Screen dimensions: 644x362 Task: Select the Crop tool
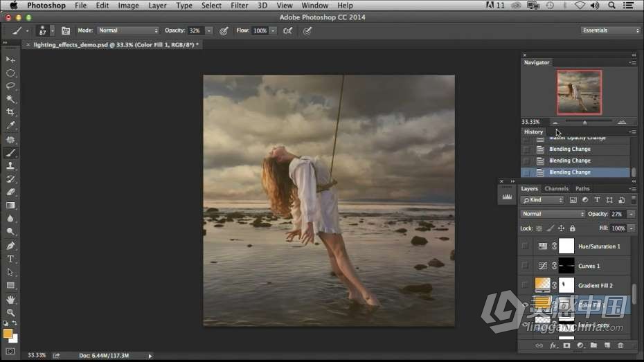[x=10, y=112]
